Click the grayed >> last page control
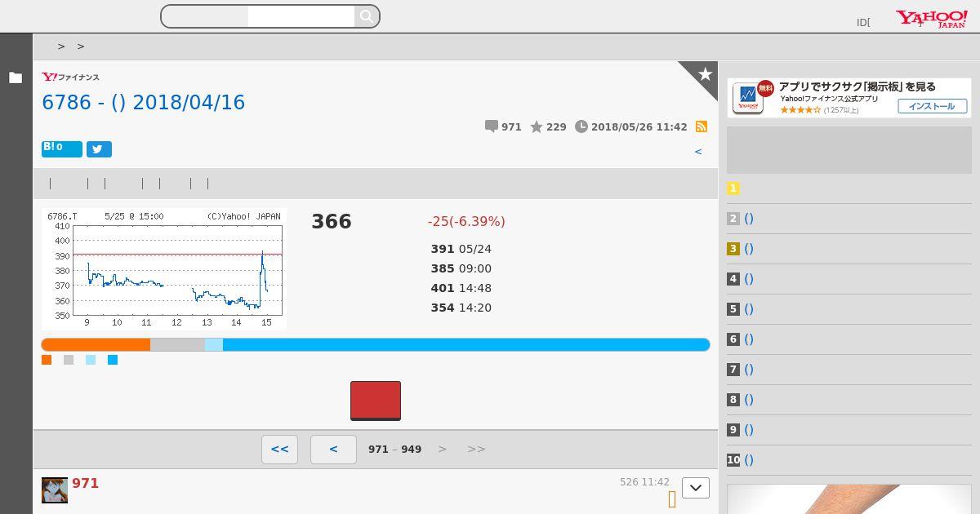 (476, 449)
